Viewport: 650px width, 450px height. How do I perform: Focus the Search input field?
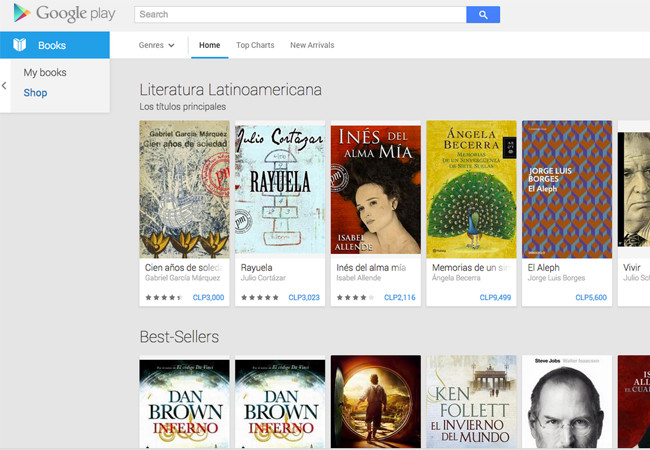click(300, 15)
